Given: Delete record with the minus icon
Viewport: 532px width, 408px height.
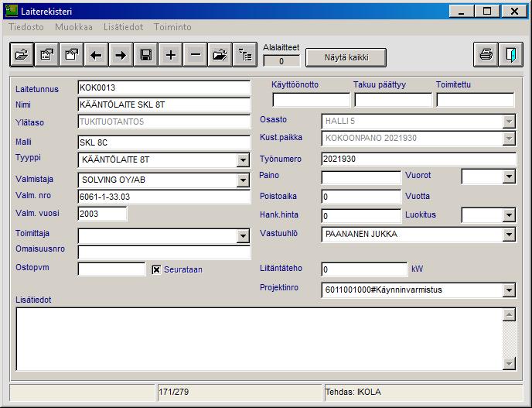Looking at the screenshot, I should click(196, 55).
